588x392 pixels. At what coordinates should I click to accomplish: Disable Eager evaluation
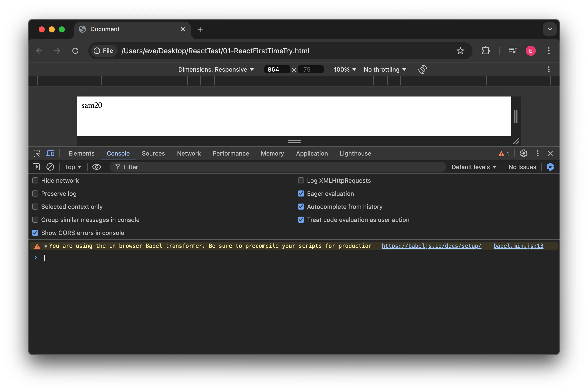pyautogui.click(x=301, y=193)
